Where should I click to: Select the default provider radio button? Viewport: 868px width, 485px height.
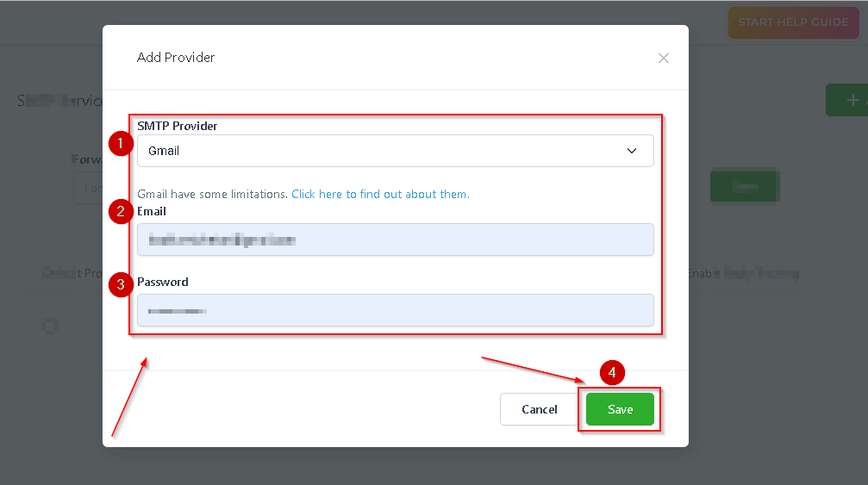[50, 326]
